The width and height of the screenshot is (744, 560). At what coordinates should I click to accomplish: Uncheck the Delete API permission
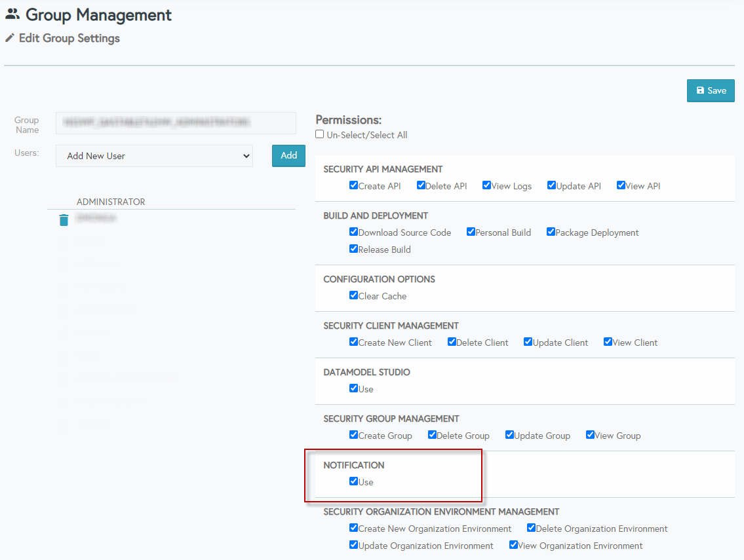click(x=421, y=185)
